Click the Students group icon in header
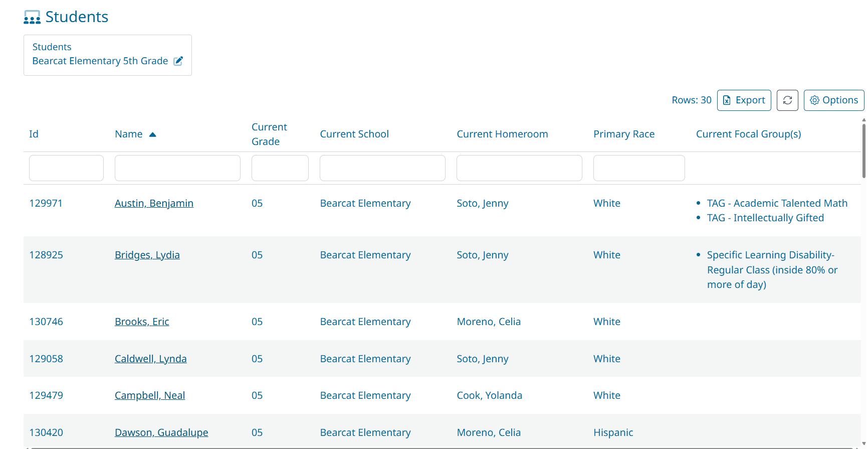This screenshot has height=449, width=868. tap(32, 18)
